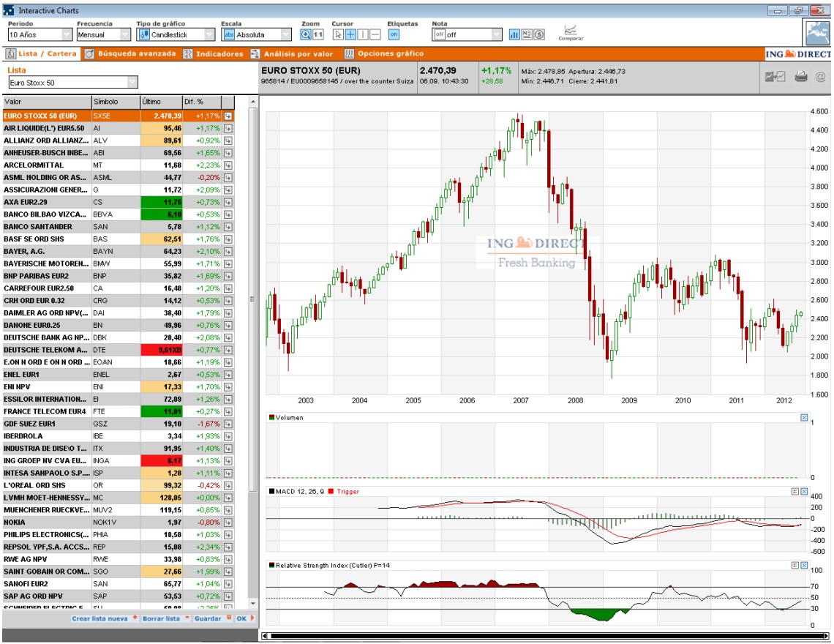The width and height of the screenshot is (834, 644).
Task: Switch to the Lista / Cartera tab
Action: (42, 53)
